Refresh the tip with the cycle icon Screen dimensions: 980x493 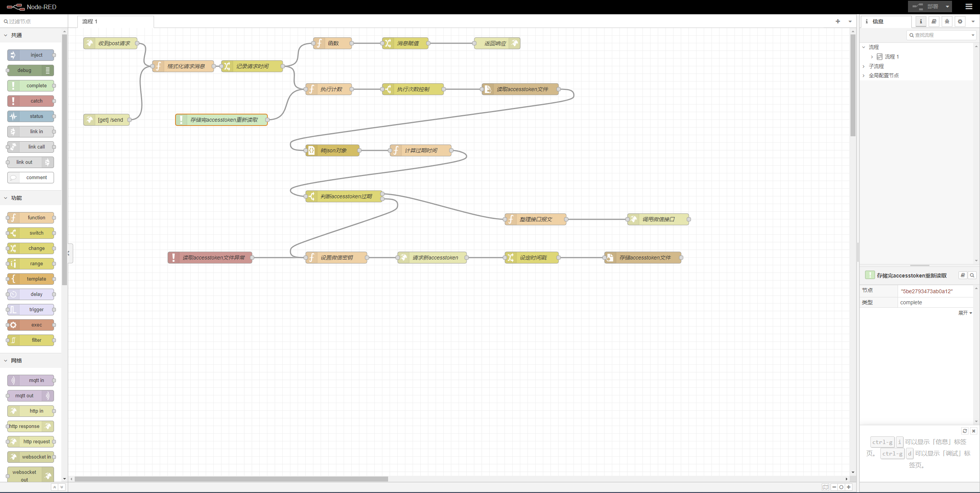965,431
